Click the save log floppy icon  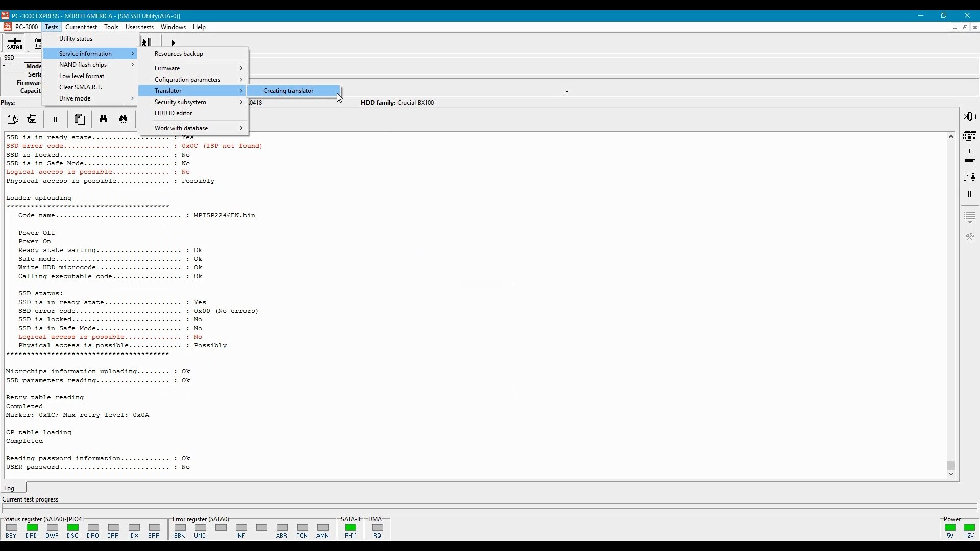[32, 119]
